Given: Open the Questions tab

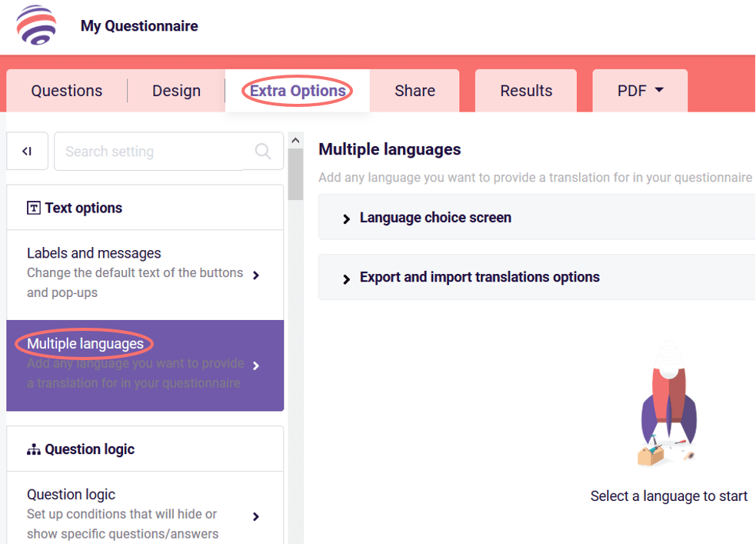Looking at the screenshot, I should [x=66, y=90].
